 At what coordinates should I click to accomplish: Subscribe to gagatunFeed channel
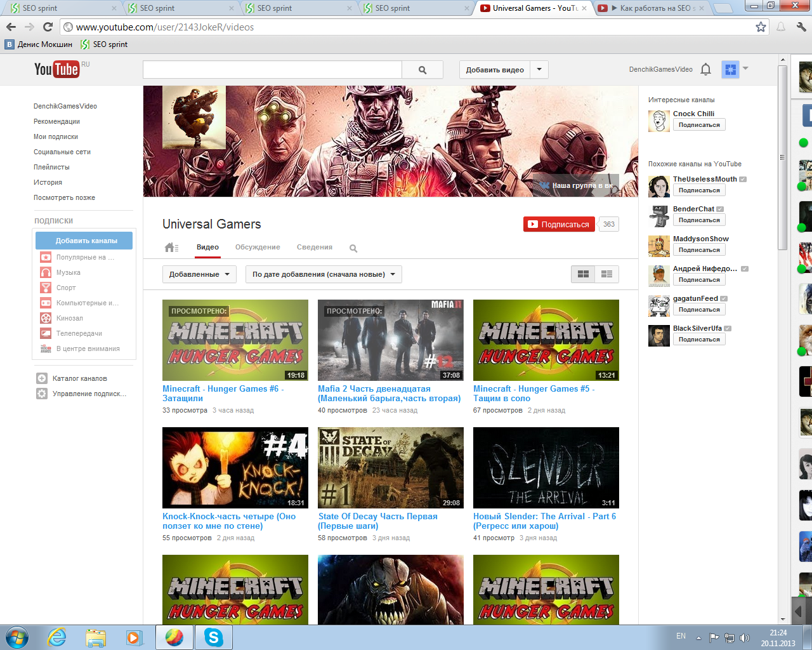(x=699, y=310)
